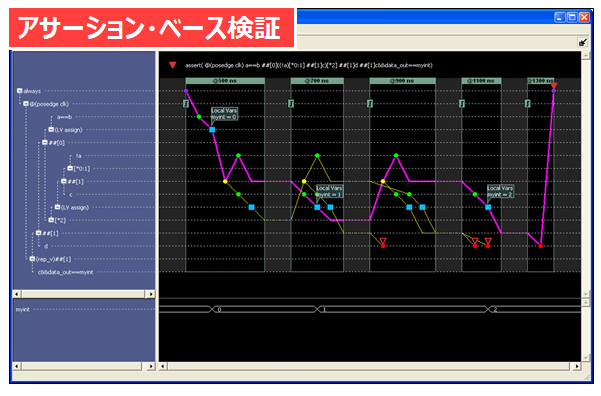
Task: Collapse the always tree node
Action: (x=19, y=91)
